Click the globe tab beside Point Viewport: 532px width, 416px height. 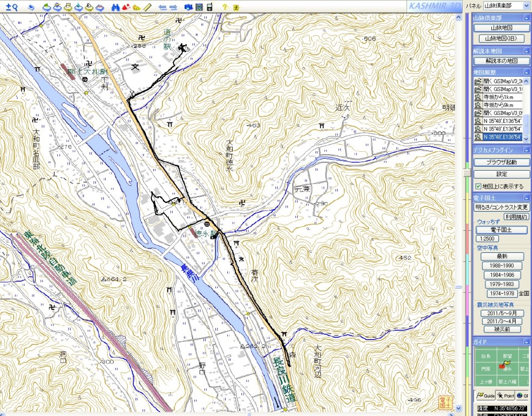(522, 395)
